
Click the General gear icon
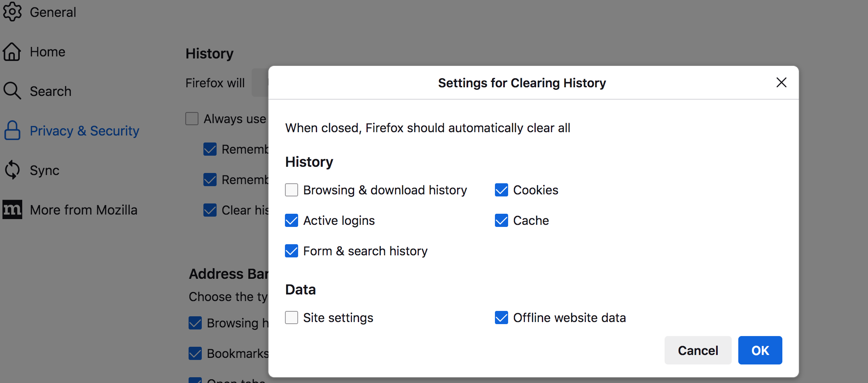click(12, 12)
